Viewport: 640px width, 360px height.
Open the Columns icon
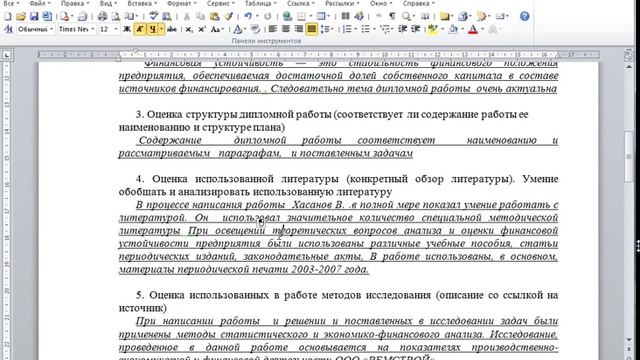pyautogui.click(x=345, y=16)
